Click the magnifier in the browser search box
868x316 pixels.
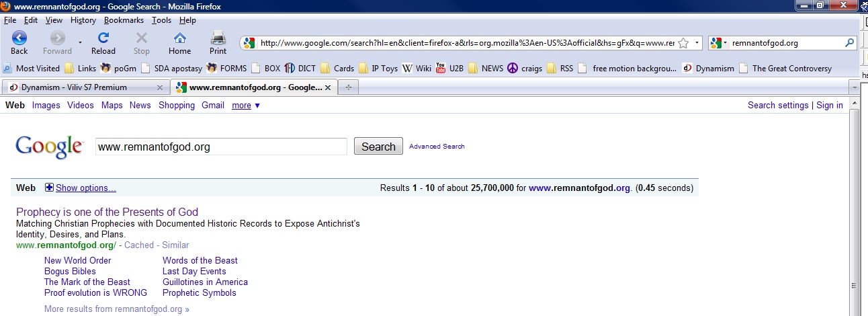coord(849,43)
